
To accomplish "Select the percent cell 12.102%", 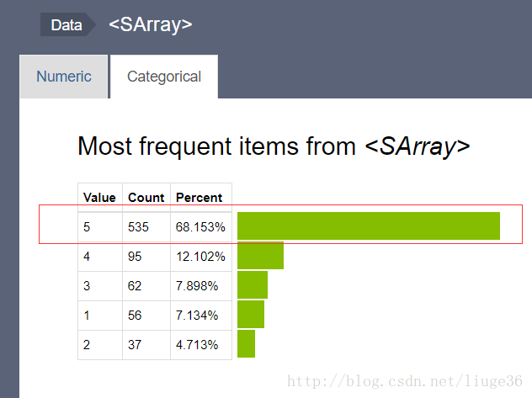I will [201, 257].
